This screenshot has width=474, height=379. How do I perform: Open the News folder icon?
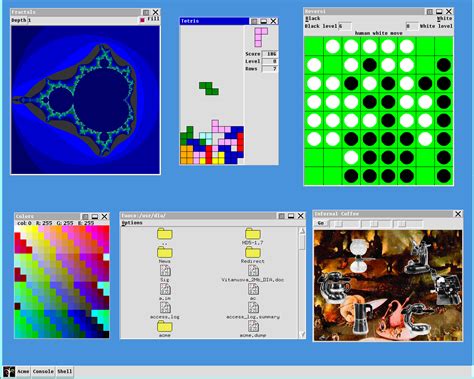165,252
